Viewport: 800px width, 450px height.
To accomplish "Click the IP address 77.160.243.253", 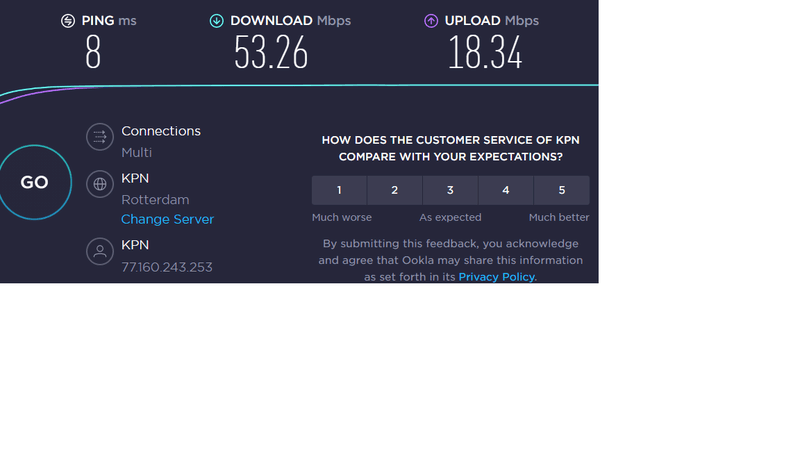I will coord(167,267).
